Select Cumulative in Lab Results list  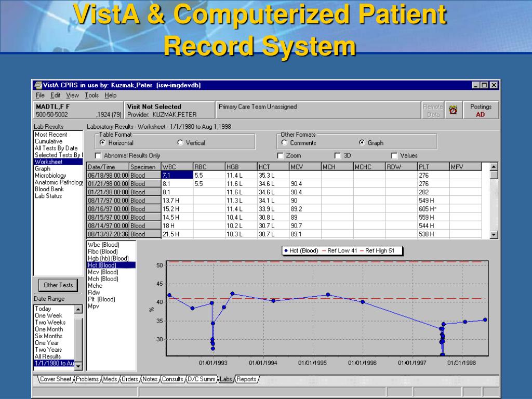pos(48,141)
